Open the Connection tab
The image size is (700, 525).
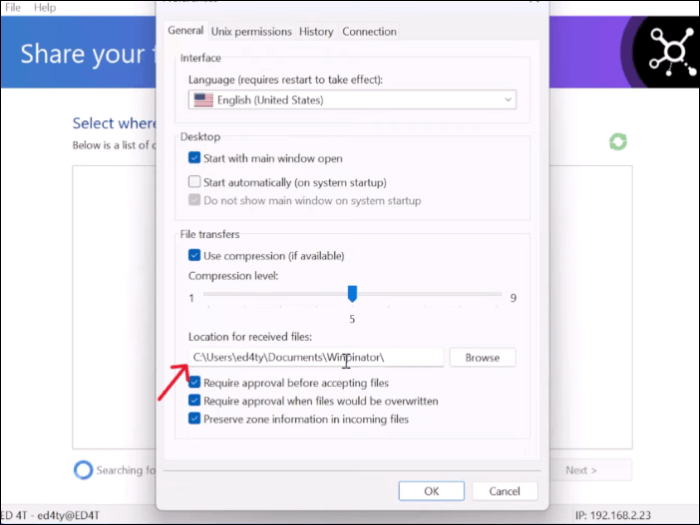click(x=369, y=32)
